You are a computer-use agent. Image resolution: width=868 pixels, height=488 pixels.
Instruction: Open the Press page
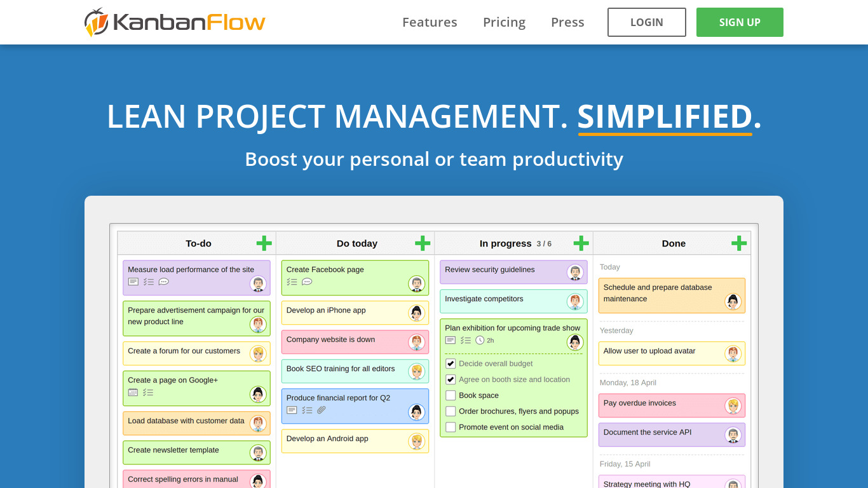[x=567, y=22]
